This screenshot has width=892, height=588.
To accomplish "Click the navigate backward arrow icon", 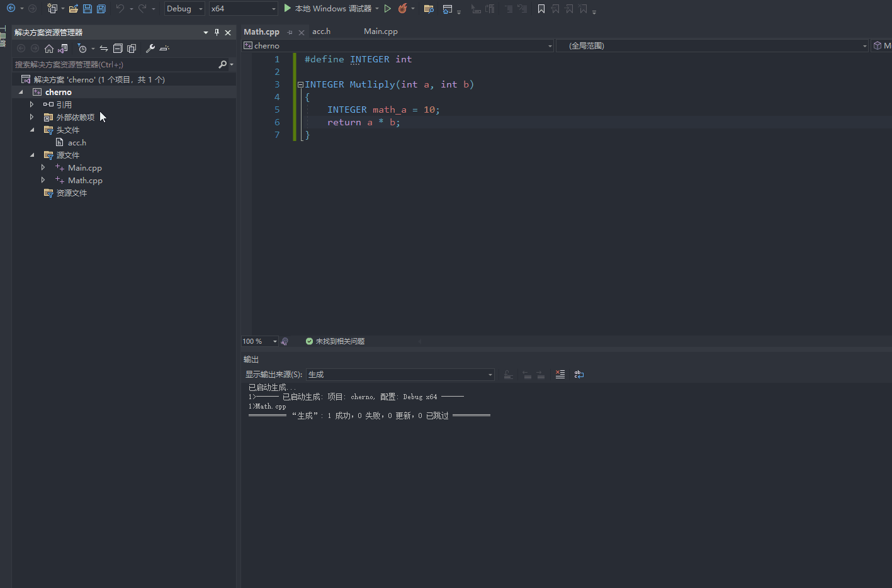I will [x=11, y=8].
